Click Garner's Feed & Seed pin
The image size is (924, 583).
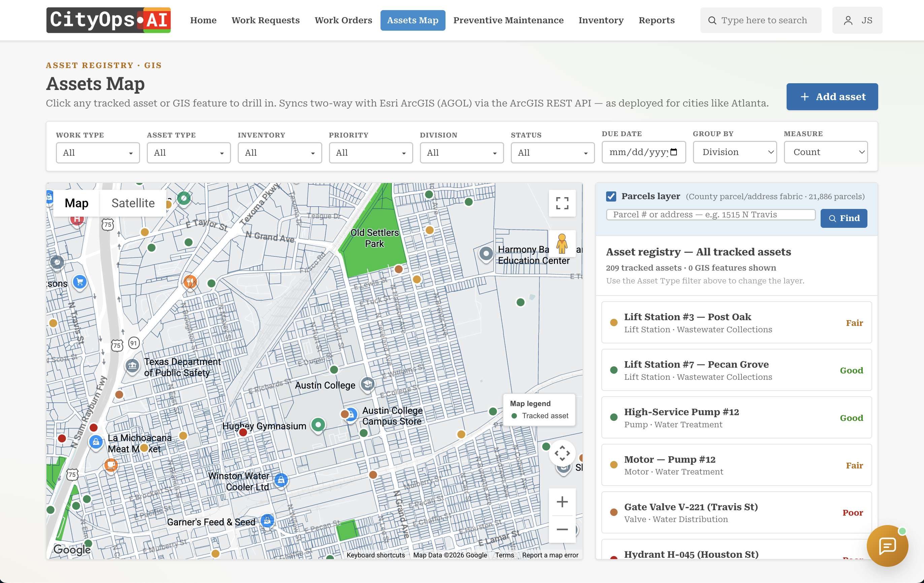coord(267,521)
